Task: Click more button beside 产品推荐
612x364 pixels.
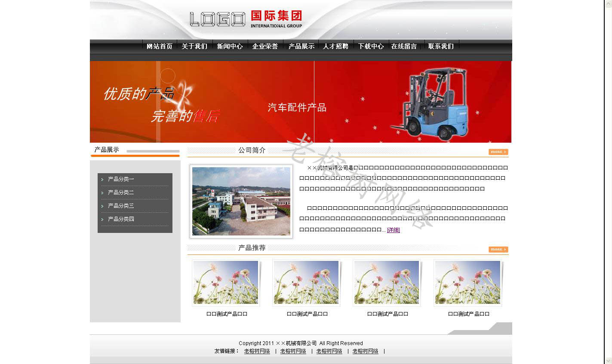Action: point(498,249)
